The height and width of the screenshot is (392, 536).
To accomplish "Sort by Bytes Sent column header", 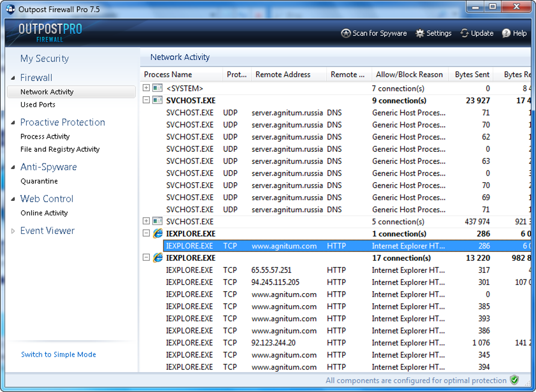I will click(x=472, y=75).
